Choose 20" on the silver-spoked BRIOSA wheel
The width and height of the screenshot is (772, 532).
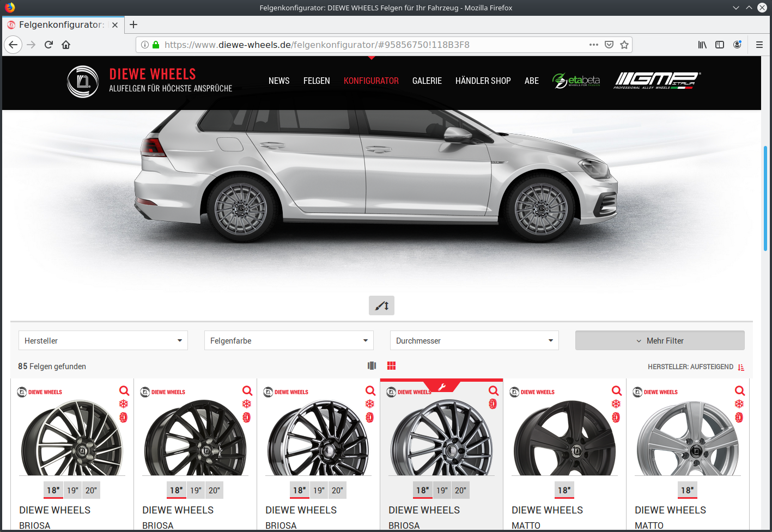tap(92, 491)
